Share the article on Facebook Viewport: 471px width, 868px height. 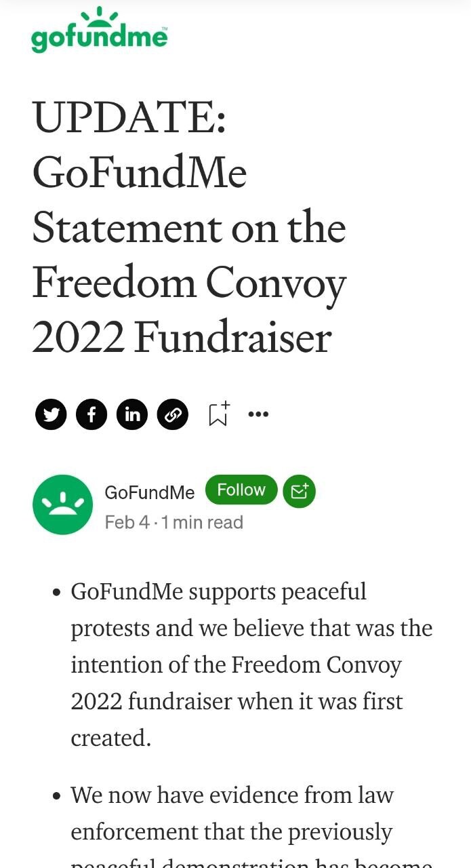91,414
